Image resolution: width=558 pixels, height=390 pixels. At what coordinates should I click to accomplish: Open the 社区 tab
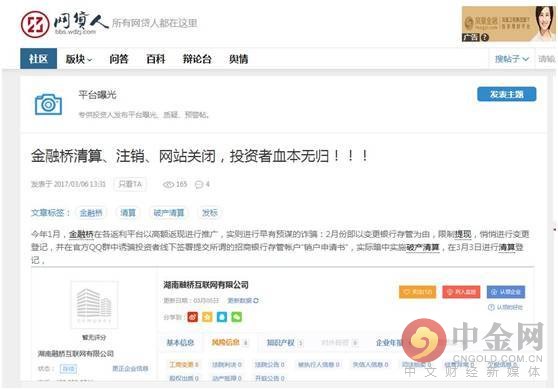(38, 58)
